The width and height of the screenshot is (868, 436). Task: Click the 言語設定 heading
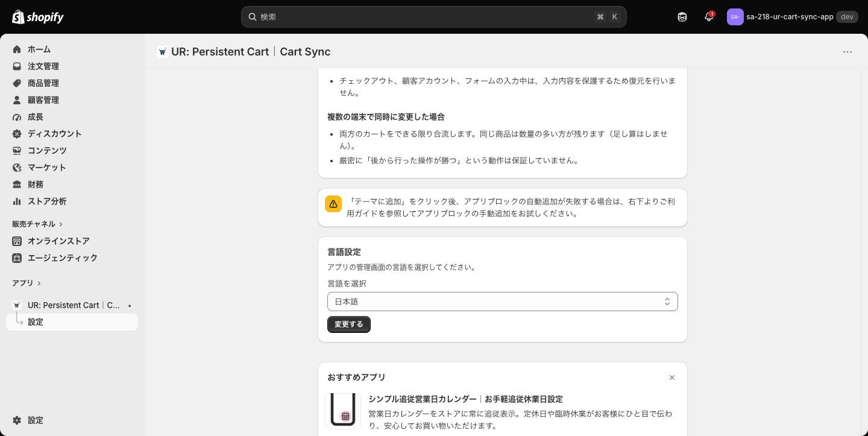pyautogui.click(x=344, y=252)
